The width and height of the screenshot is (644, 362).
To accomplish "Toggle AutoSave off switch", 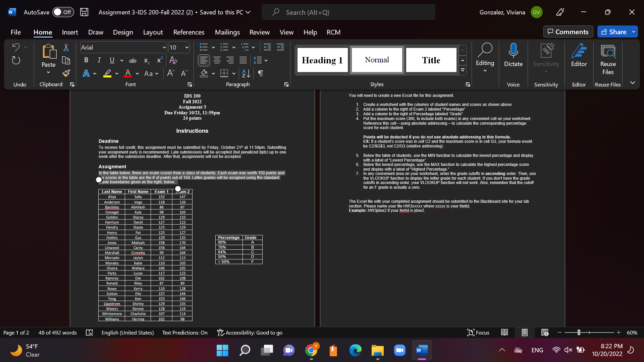I will click(63, 12).
